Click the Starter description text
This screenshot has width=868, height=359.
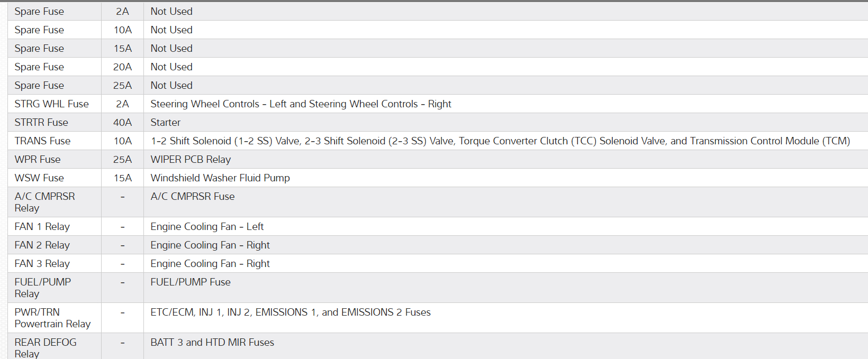tap(166, 123)
